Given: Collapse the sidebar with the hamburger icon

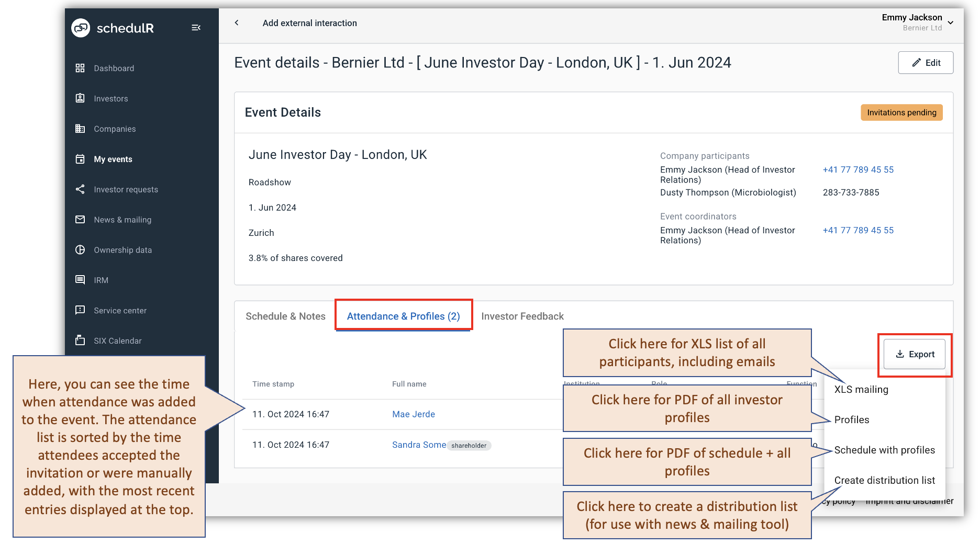Looking at the screenshot, I should [196, 28].
